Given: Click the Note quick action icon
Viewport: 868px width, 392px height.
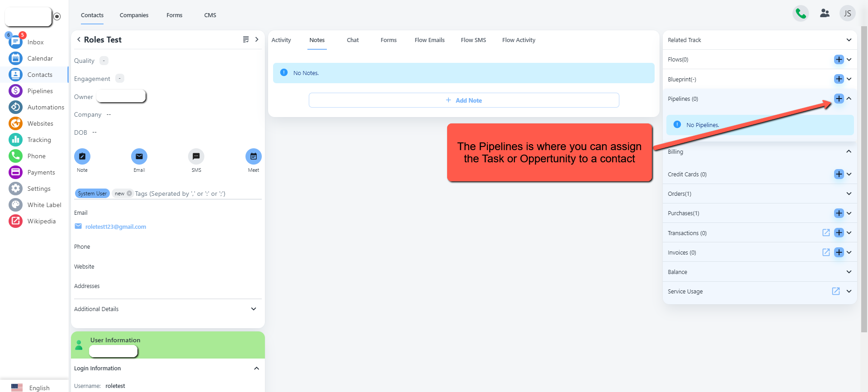Looking at the screenshot, I should pyautogui.click(x=82, y=156).
